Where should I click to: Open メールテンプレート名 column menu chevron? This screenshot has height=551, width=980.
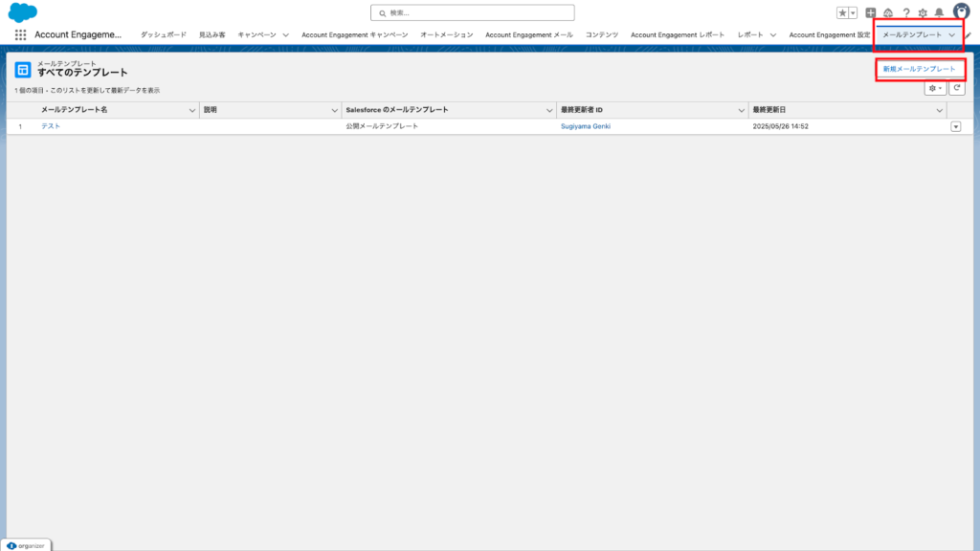191,111
